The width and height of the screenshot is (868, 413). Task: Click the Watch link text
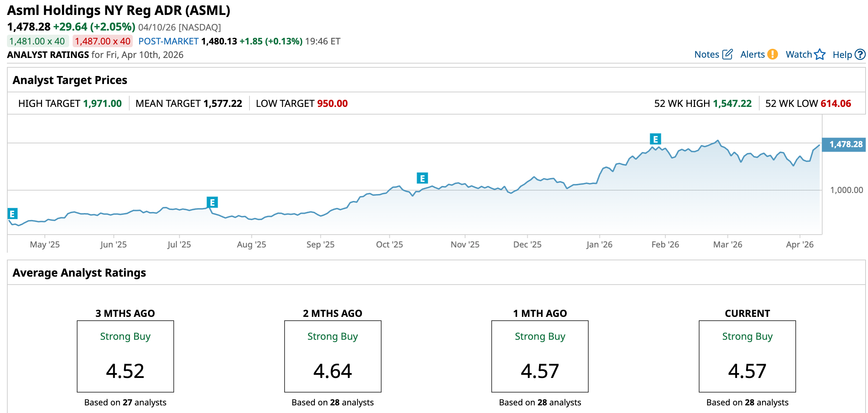pyautogui.click(x=799, y=54)
